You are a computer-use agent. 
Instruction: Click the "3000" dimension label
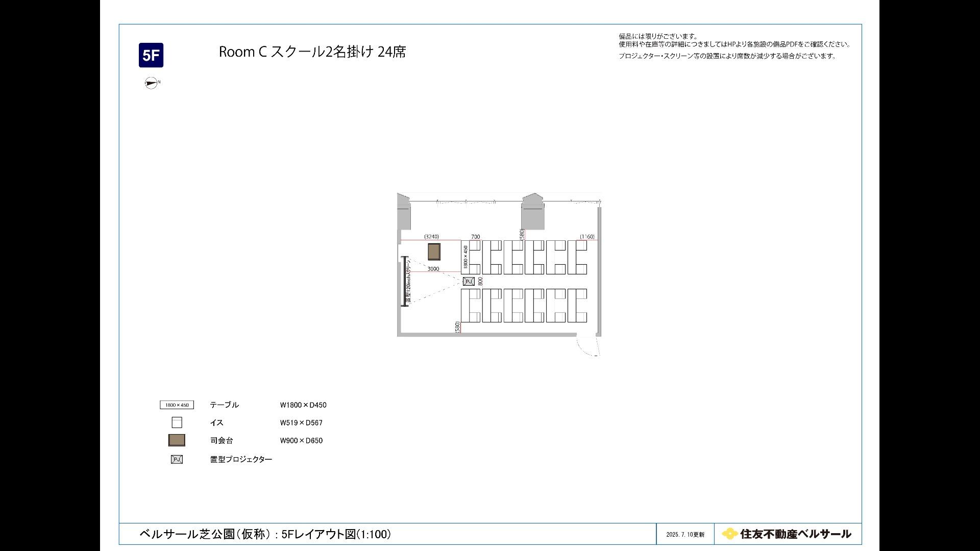pyautogui.click(x=433, y=269)
